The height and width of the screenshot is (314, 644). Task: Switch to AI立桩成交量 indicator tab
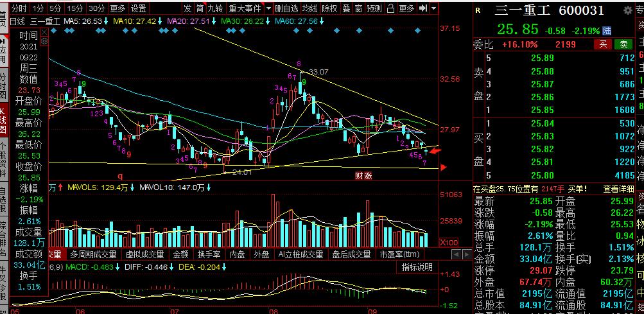(301, 254)
